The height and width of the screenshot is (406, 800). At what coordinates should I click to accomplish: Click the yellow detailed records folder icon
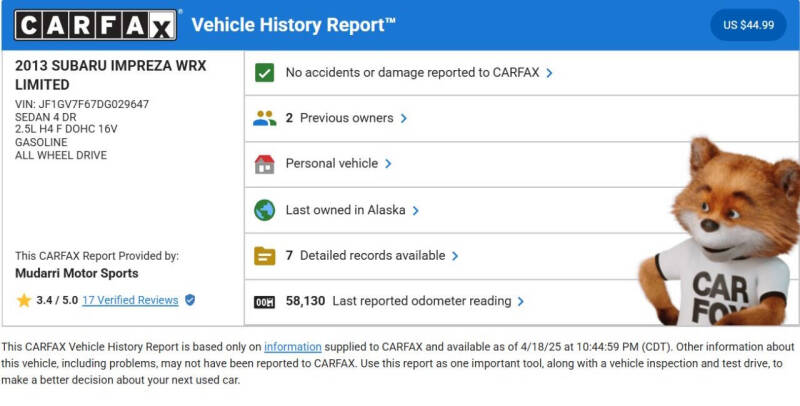pos(264,256)
